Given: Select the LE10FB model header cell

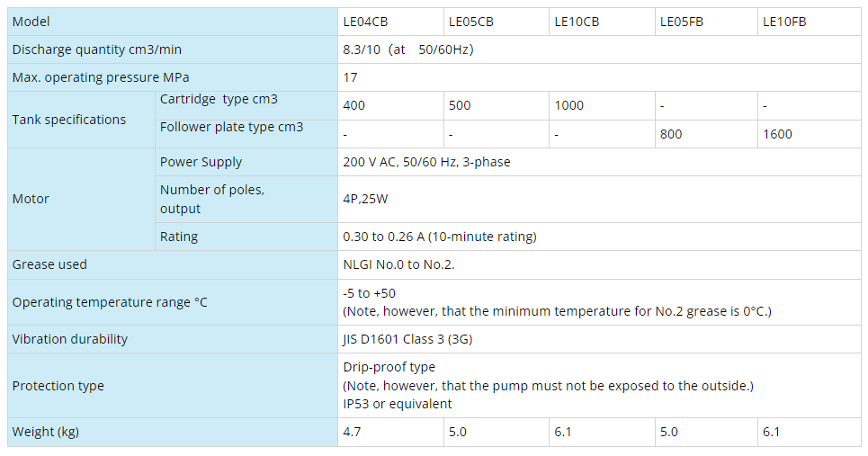Looking at the screenshot, I should click(x=810, y=22).
